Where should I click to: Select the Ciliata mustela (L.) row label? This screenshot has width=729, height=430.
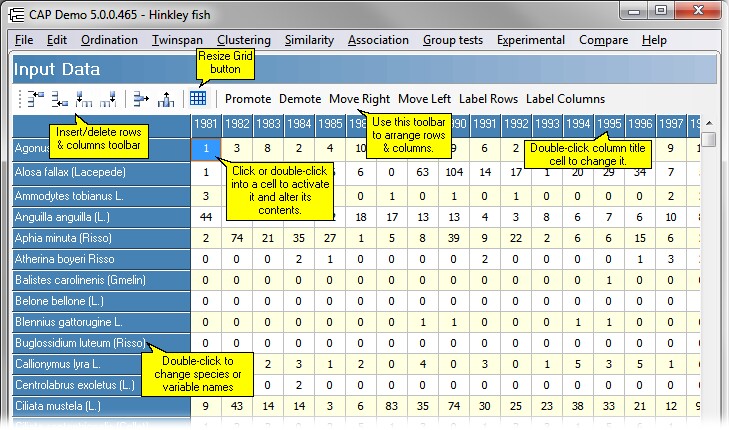point(101,406)
